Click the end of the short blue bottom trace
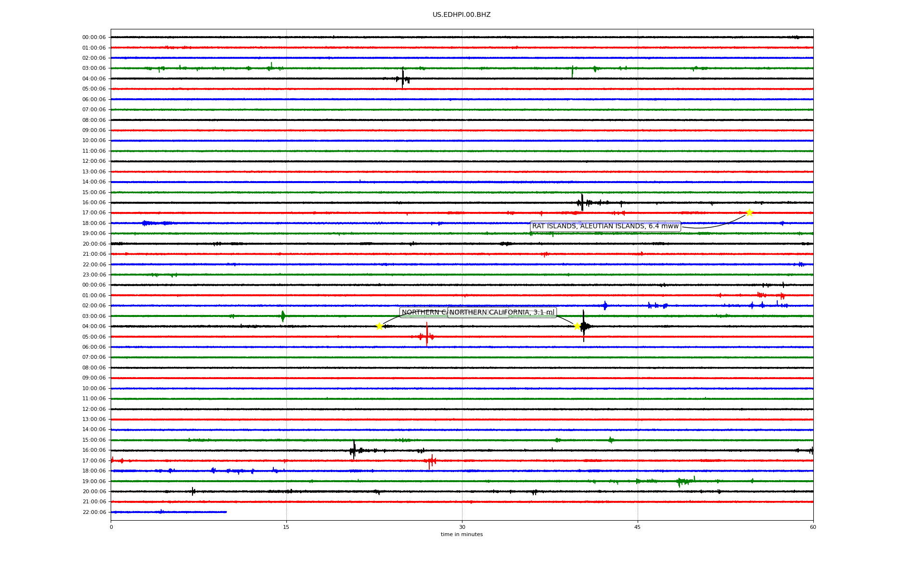The image size is (924, 578). [x=226, y=512]
